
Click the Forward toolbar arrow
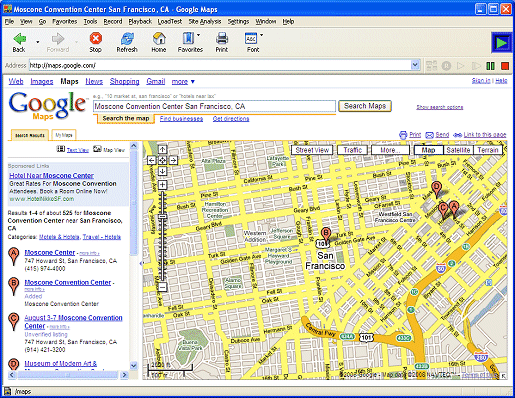tap(58, 39)
